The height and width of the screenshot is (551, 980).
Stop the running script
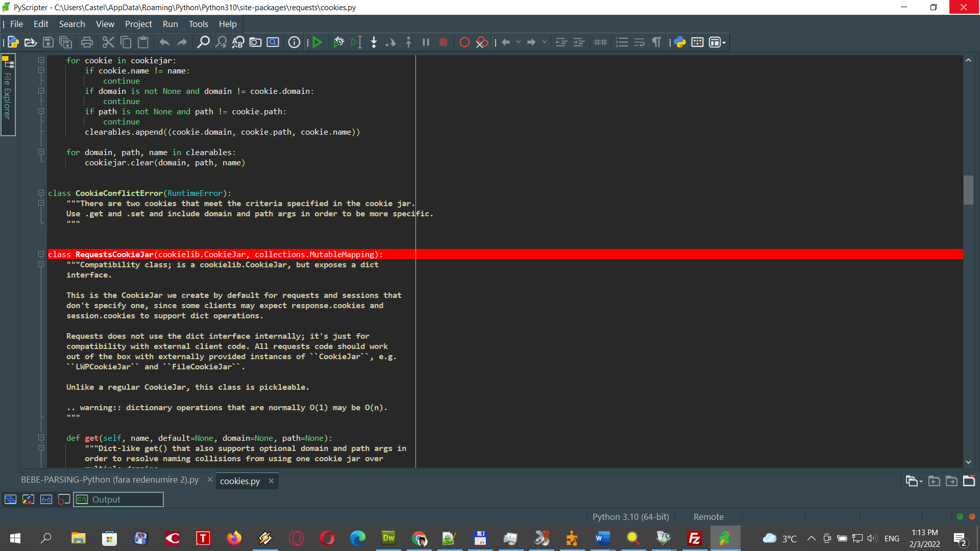coord(443,42)
